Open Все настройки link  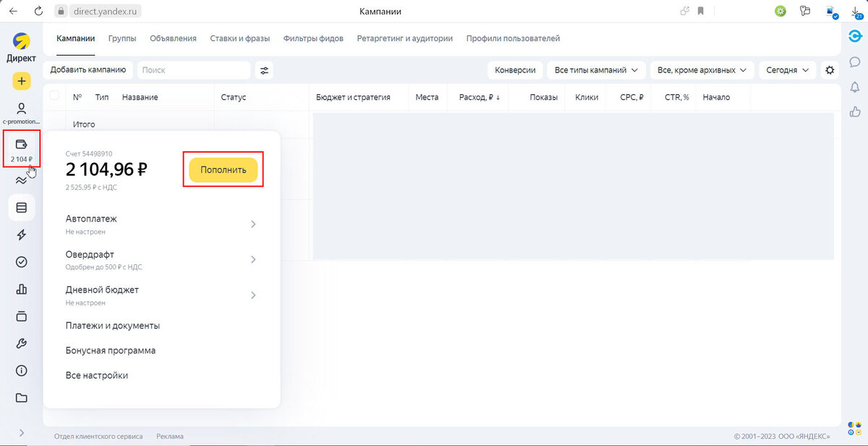[96, 376]
